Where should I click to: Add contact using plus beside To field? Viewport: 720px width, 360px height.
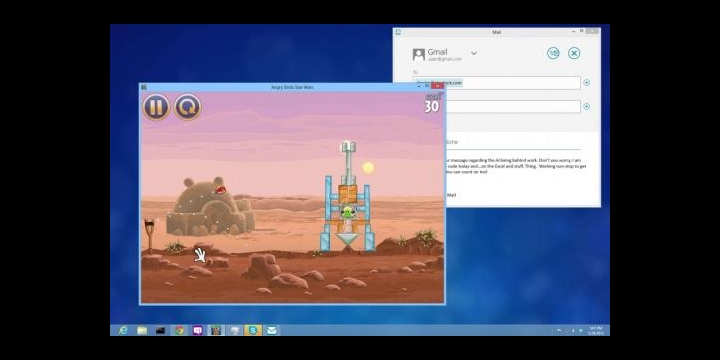pyautogui.click(x=586, y=83)
